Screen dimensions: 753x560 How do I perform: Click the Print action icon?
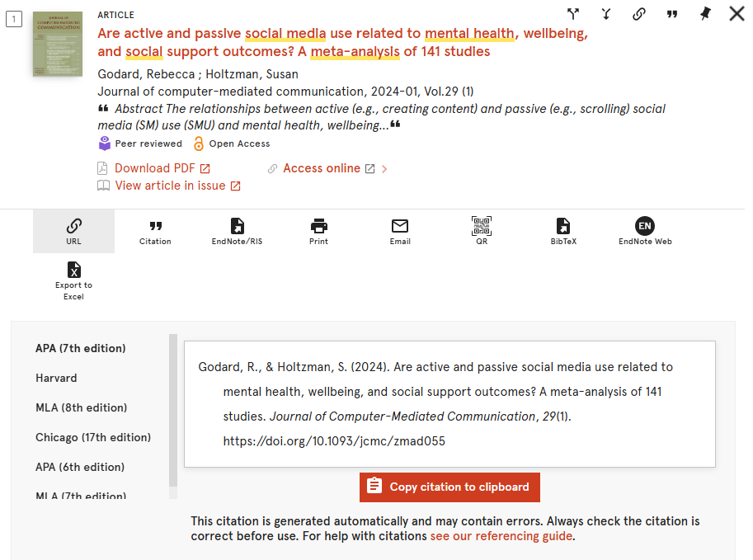[x=318, y=232]
